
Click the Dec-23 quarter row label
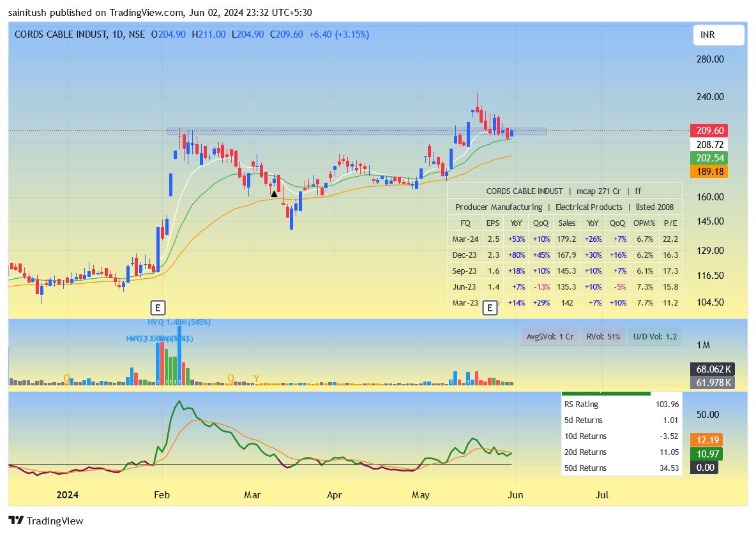pos(465,255)
